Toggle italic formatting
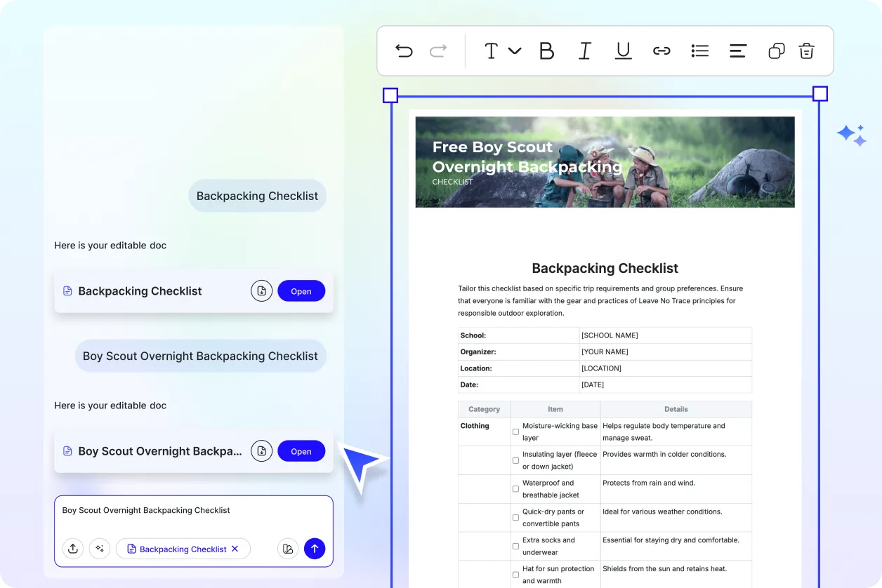The width and height of the screenshot is (882, 588). tap(584, 51)
